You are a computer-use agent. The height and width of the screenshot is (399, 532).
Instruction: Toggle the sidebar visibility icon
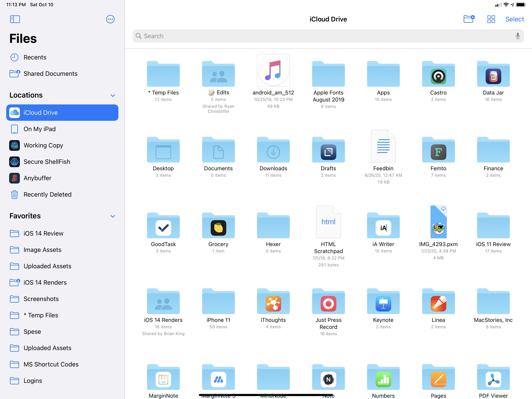point(15,19)
